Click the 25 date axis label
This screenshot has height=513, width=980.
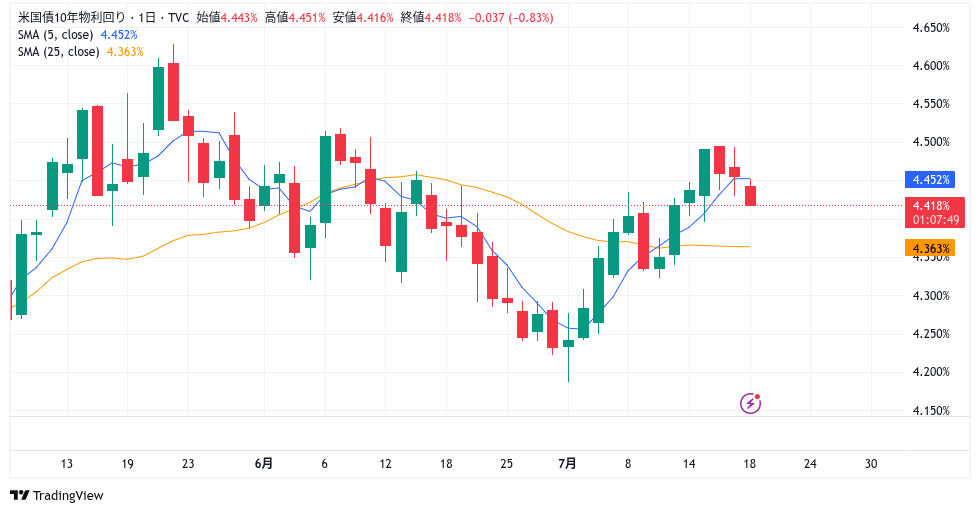click(506, 464)
